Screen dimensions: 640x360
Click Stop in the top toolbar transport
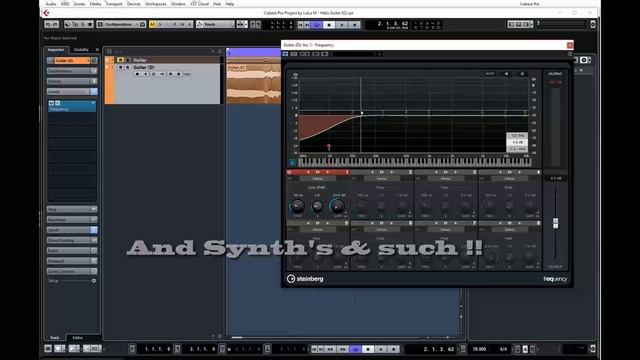pos(329,25)
